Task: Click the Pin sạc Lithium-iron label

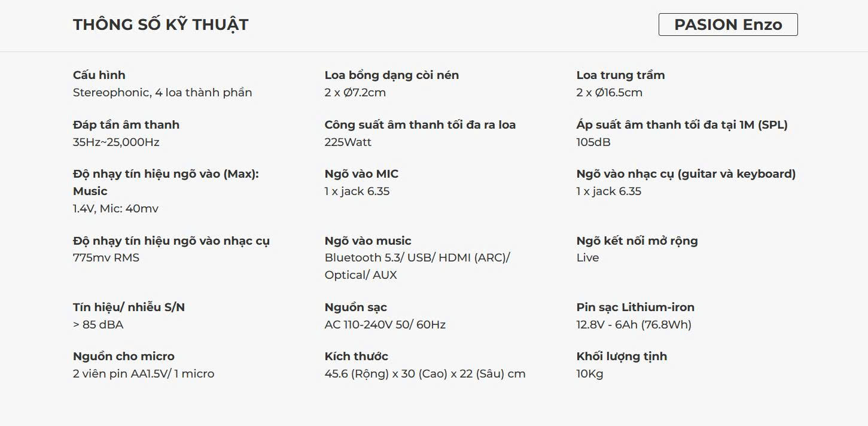Action: pos(635,307)
